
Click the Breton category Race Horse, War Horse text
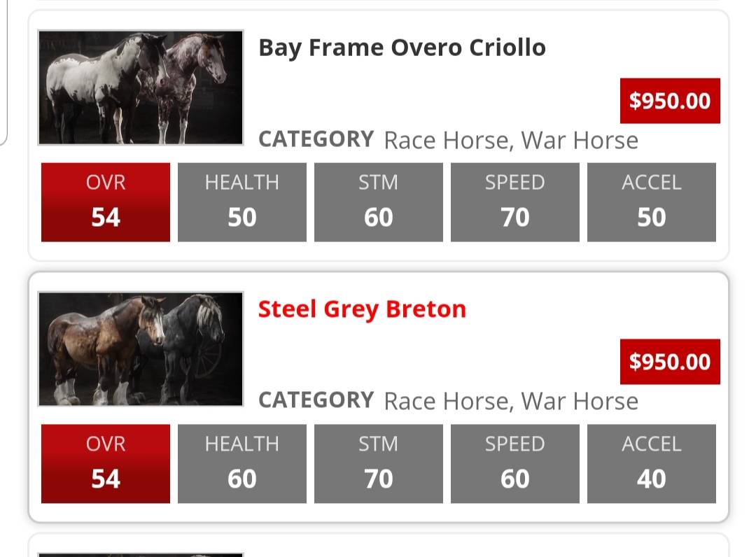(511, 401)
